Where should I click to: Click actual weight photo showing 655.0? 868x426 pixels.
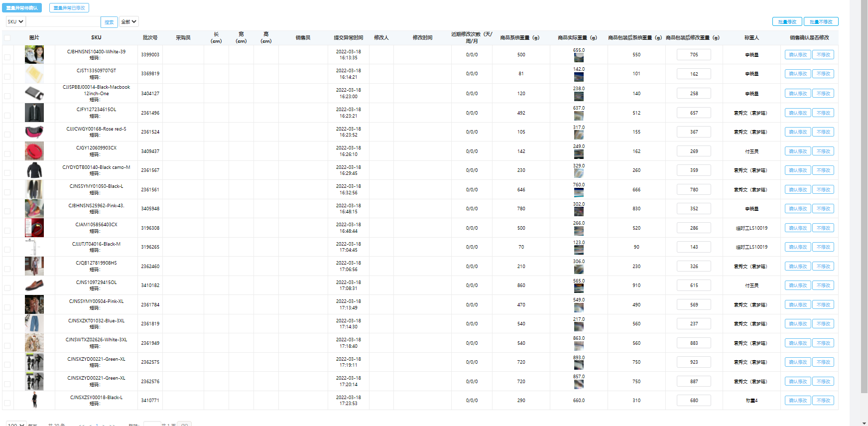point(579,58)
